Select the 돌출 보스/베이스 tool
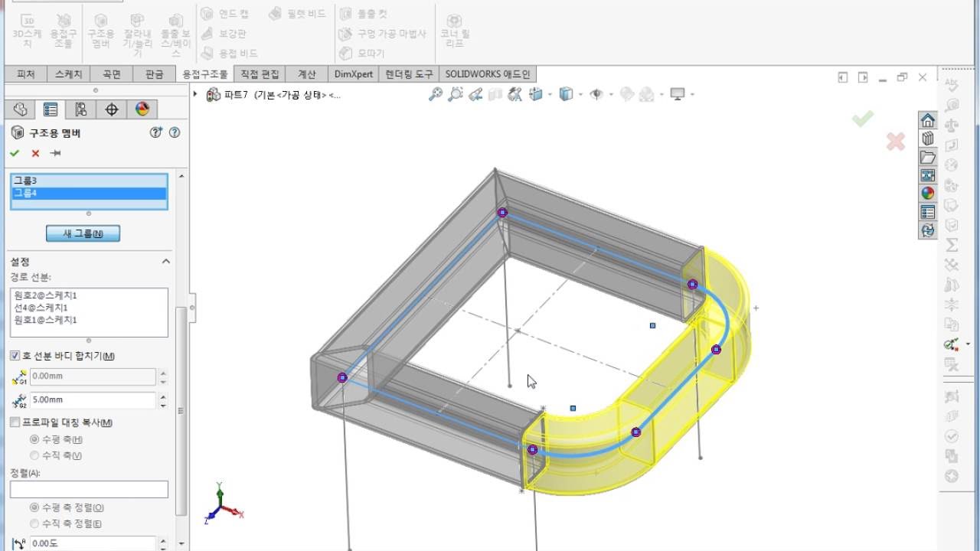Screen dimensions: 980x551 coord(175,35)
